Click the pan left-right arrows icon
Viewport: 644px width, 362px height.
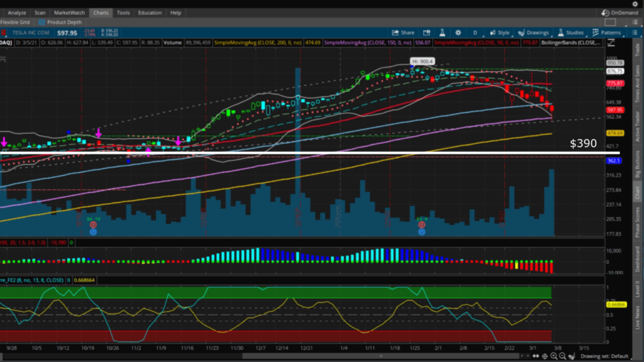[536, 356]
